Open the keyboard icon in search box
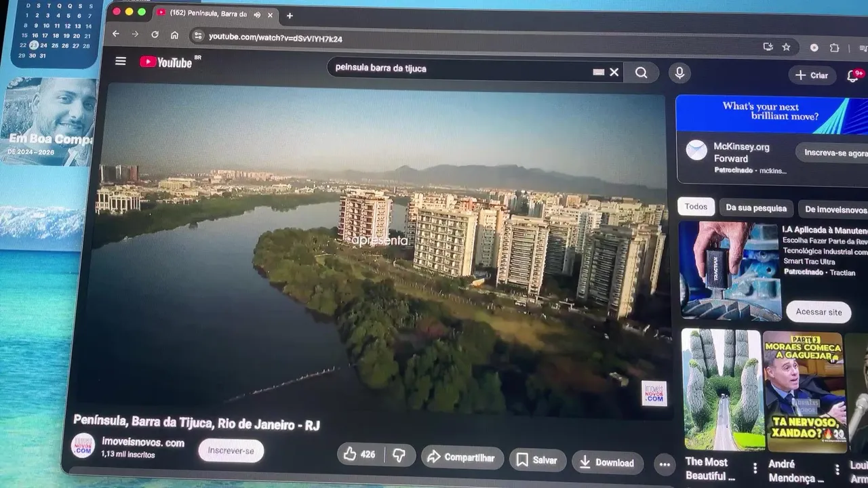Image resolution: width=868 pixels, height=488 pixels. [x=598, y=71]
